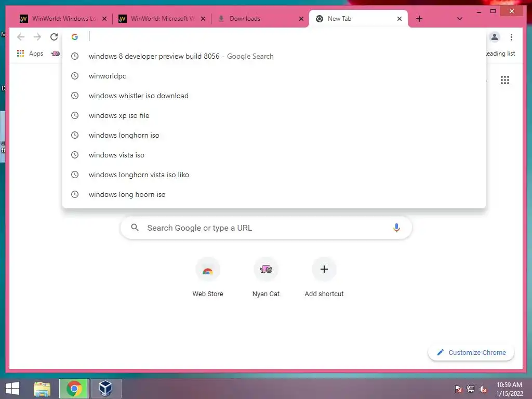This screenshot has width=532, height=399.
Task: Open the Apps grid bookmark icon
Action: (x=20, y=54)
